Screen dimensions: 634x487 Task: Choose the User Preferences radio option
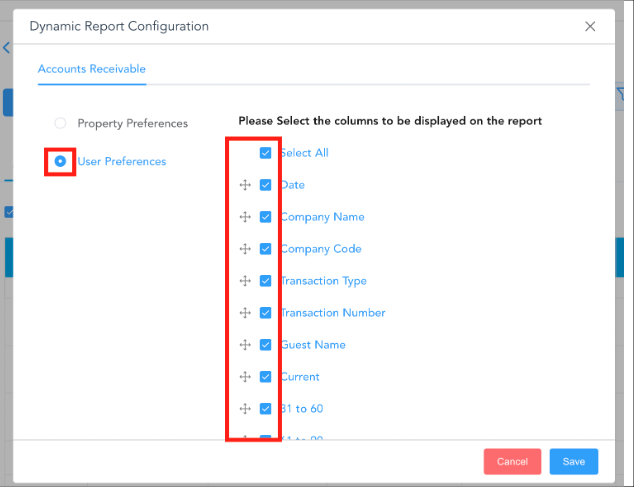60,161
